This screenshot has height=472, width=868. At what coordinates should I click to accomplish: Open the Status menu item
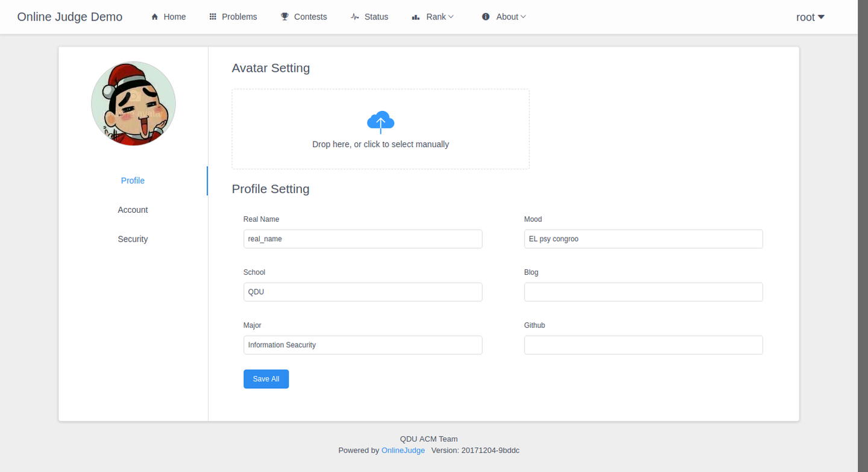pos(370,17)
